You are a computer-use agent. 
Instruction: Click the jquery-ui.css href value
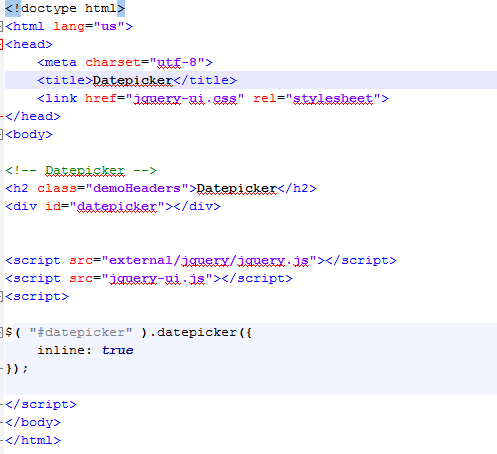pyautogui.click(x=185, y=99)
